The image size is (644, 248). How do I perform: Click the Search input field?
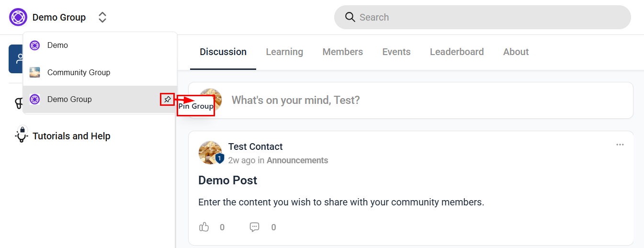(483, 17)
